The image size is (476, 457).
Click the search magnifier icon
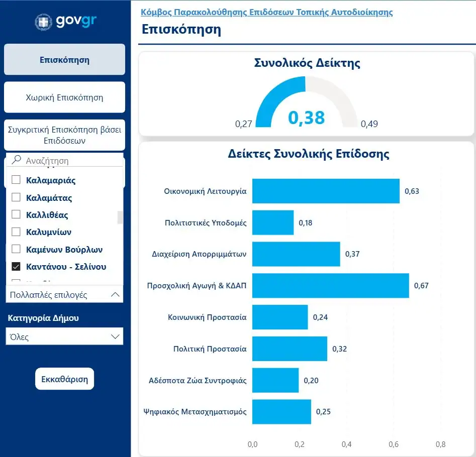pos(17,160)
